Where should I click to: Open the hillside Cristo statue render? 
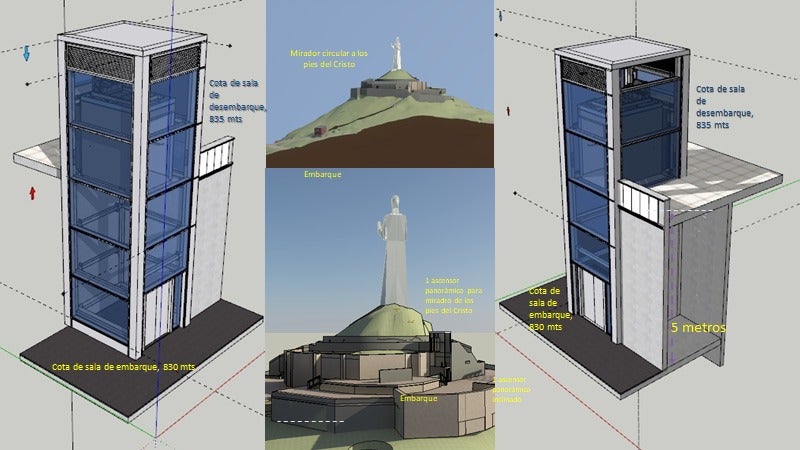point(380,84)
